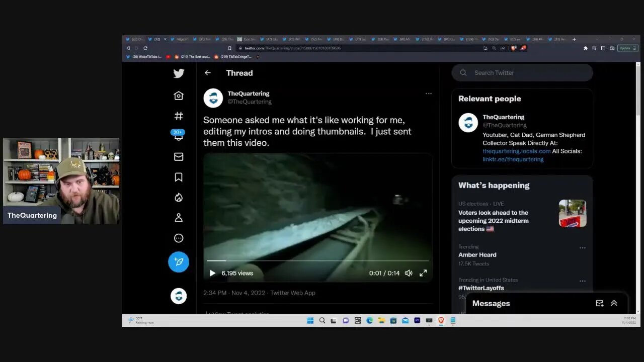The image size is (644, 362).
Task: Open the flame icon in sidebar
Action: tap(179, 198)
